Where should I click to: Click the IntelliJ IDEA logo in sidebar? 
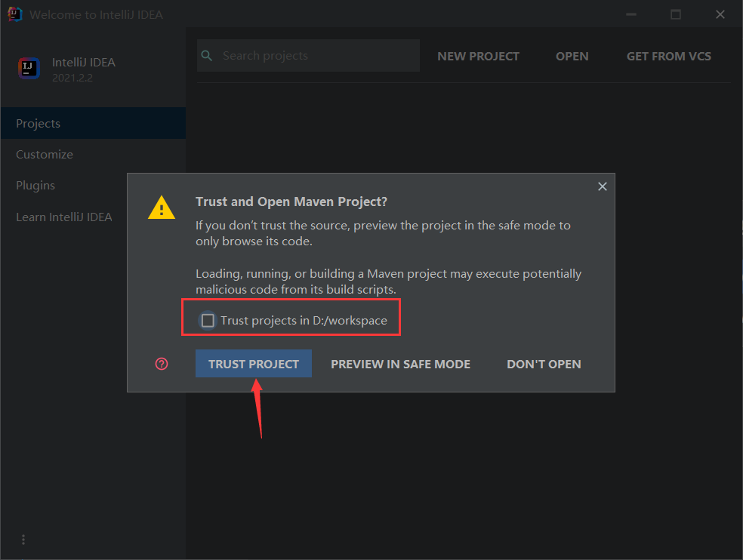click(29, 68)
